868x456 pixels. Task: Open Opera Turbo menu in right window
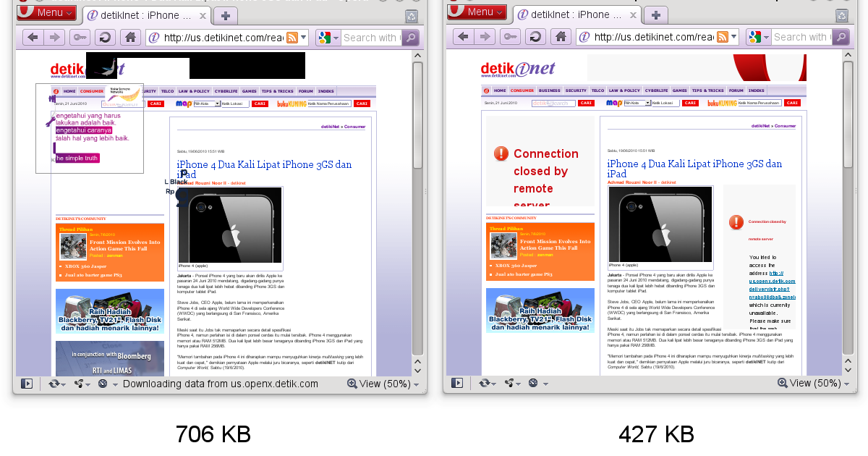click(537, 383)
